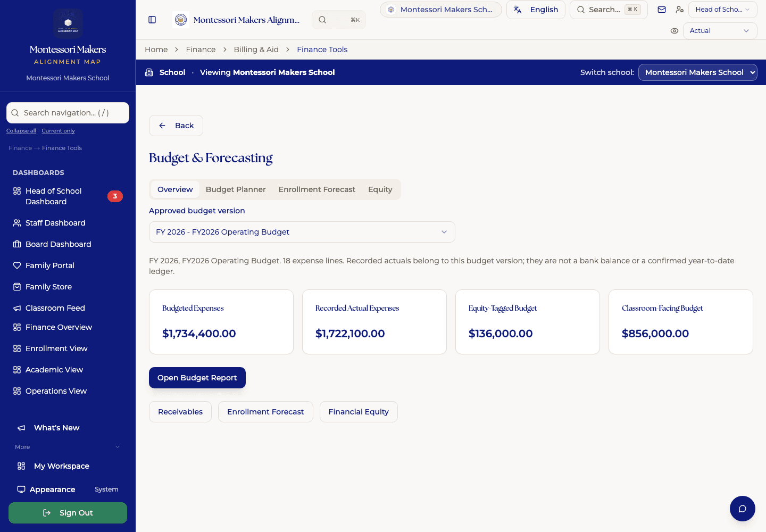This screenshot has height=532, width=766.
Task: Go back using the Back button
Action: [x=176, y=126]
